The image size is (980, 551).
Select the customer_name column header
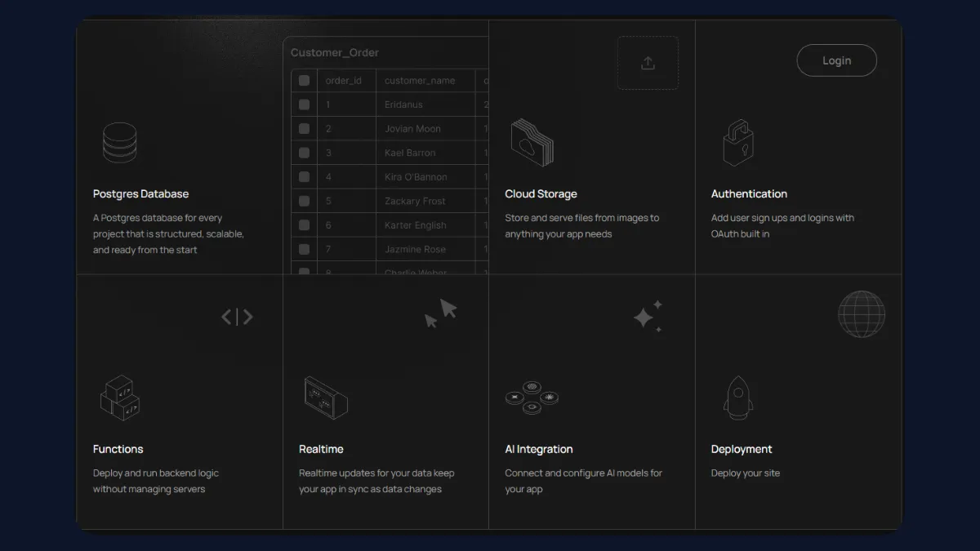pyautogui.click(x=419, y=80)
